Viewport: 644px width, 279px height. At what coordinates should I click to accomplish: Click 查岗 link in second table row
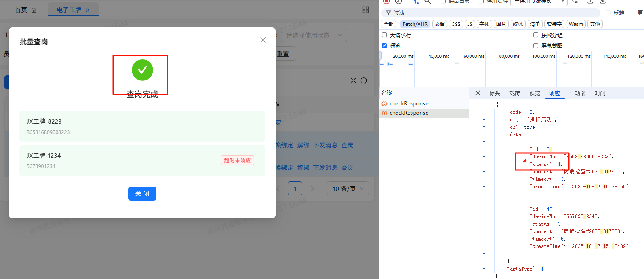[348, 168]
